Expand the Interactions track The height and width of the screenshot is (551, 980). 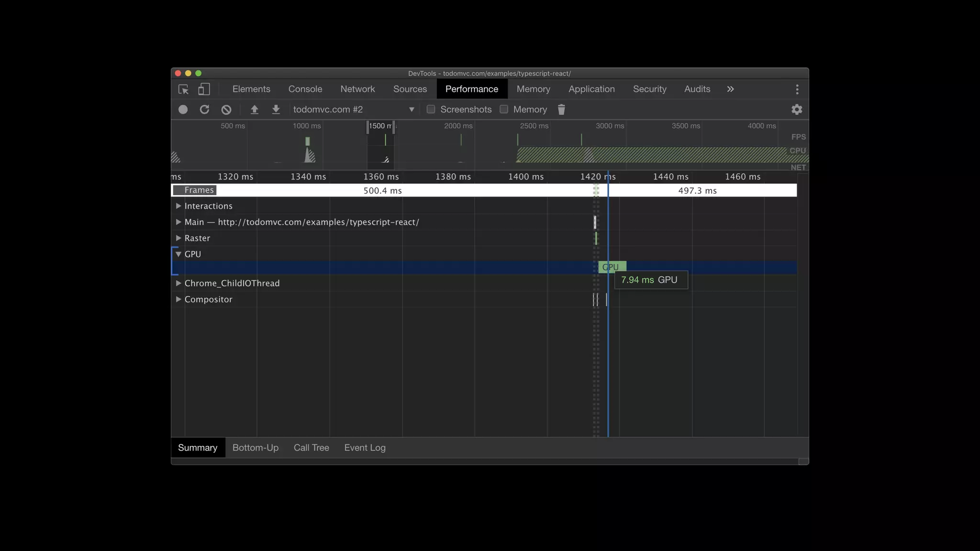tap(178, 206)
